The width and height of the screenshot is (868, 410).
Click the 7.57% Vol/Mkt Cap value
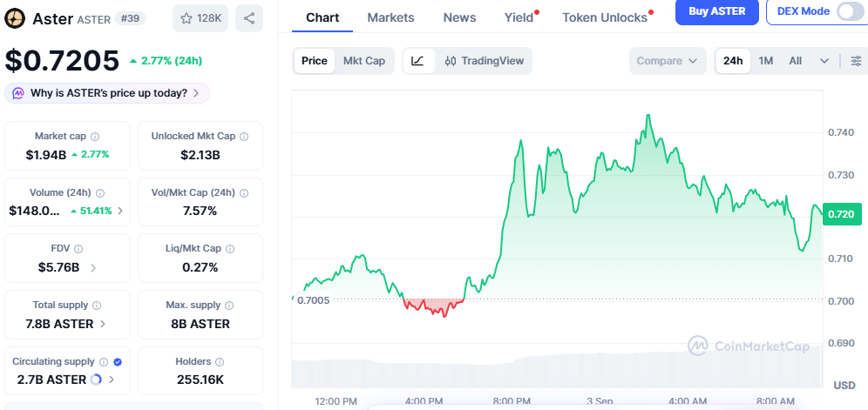click(x=200, y=211)
